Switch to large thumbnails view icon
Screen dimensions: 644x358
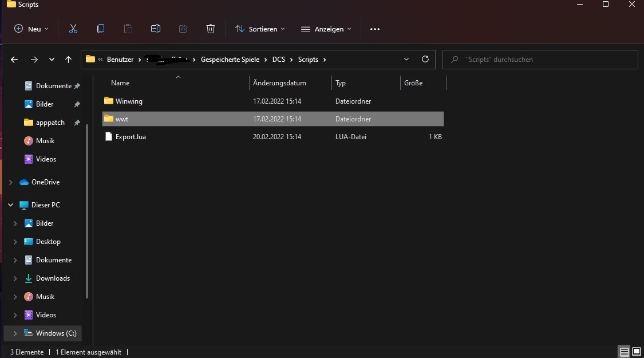pos(636,352)
